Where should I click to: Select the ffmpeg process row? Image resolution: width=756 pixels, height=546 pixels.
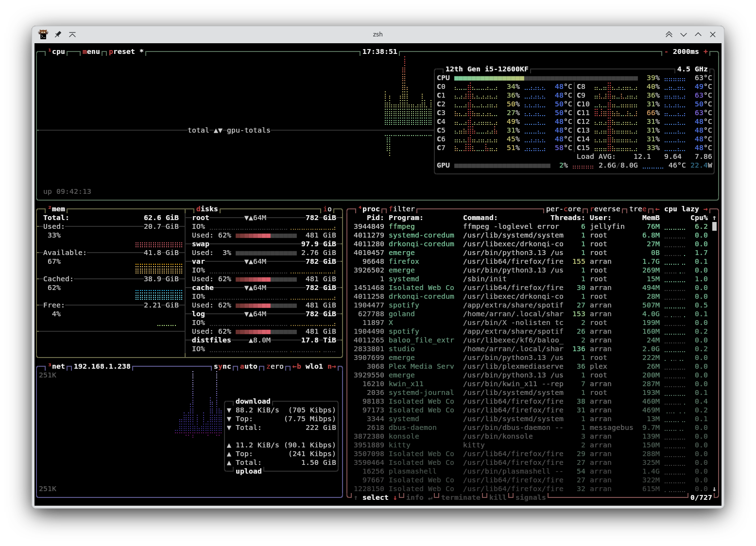pos(531,227)
